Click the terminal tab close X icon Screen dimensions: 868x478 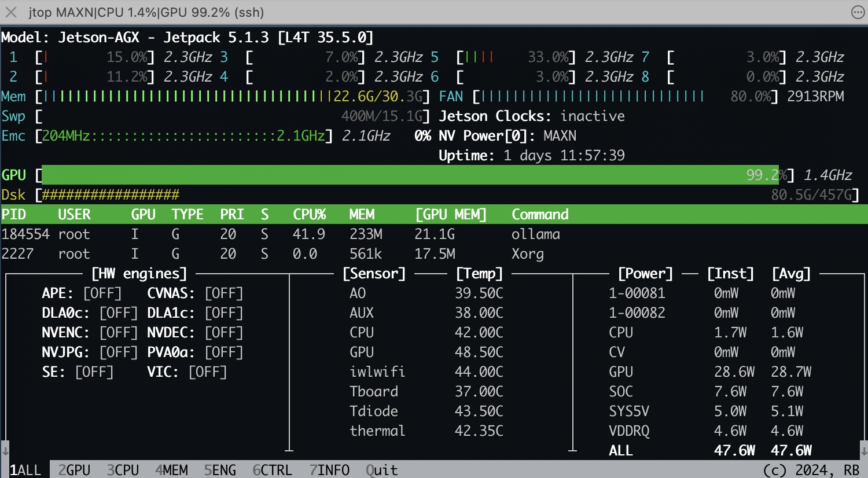tap(11, 12)
